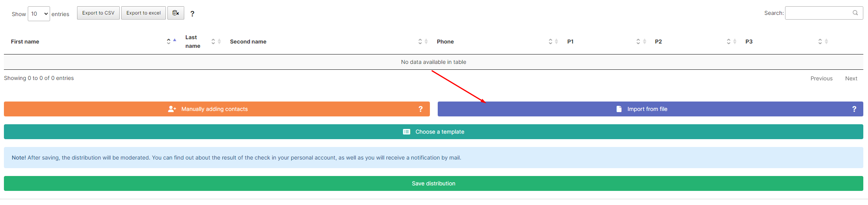
Task: Click question mark on Import from file
Action: tap(854, 109)
